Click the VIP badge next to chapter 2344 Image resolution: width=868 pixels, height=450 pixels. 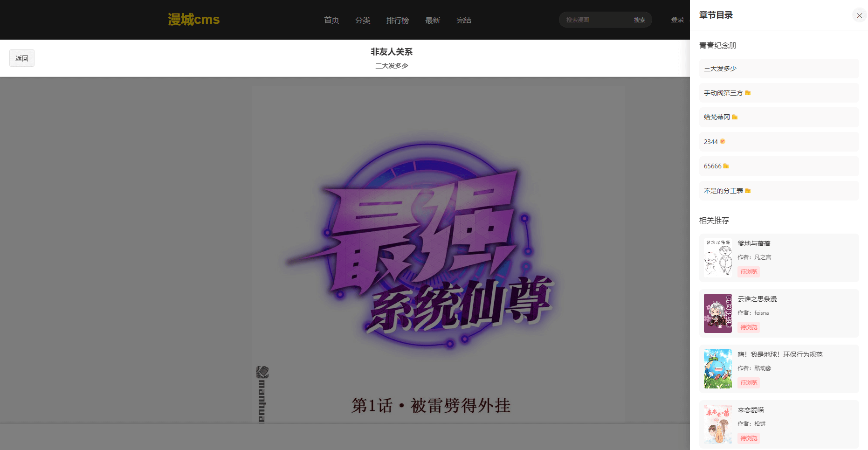[722, 141]
